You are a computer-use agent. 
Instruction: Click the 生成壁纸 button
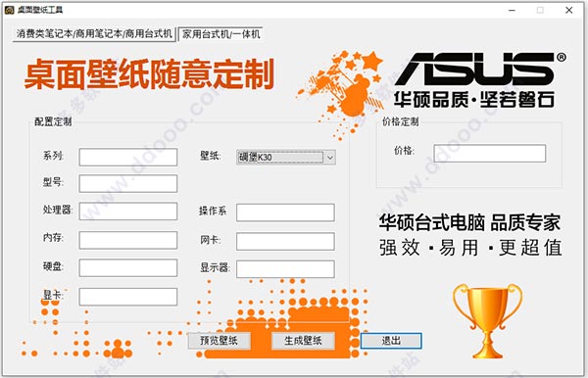click(x=303, y=341)
